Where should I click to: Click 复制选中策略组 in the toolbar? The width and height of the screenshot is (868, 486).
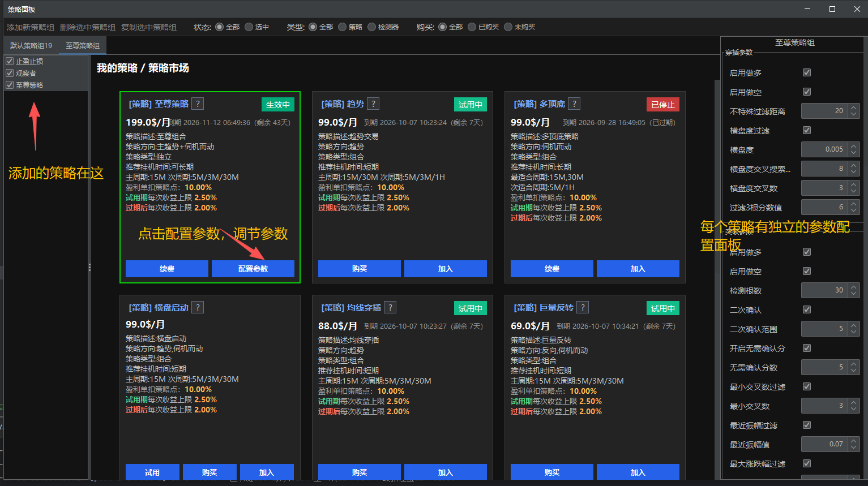149,27
